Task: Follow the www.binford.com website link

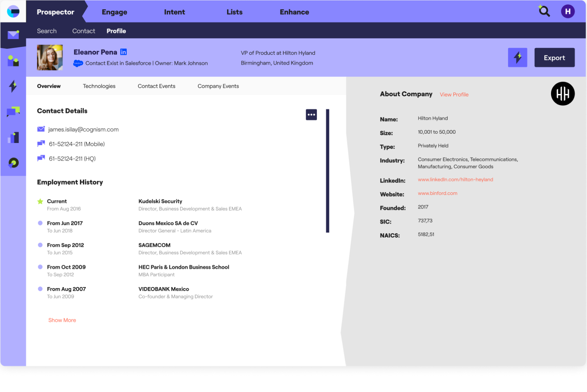Action: (438, 194)
